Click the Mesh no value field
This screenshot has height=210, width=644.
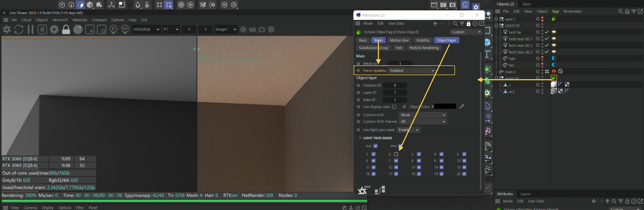400,63
